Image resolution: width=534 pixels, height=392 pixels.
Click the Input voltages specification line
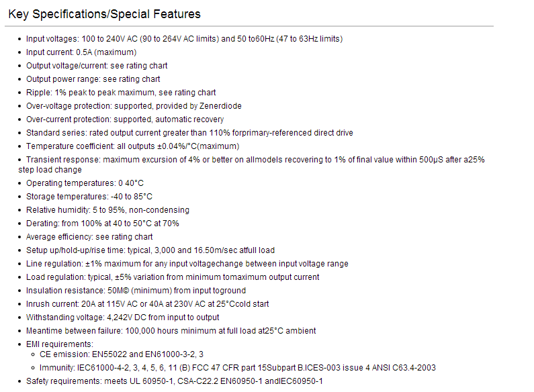click(184, 39)
